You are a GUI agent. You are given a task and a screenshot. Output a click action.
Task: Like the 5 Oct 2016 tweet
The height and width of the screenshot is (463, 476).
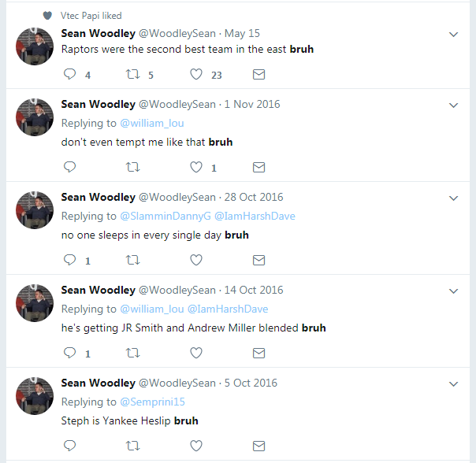click(196, 446)
